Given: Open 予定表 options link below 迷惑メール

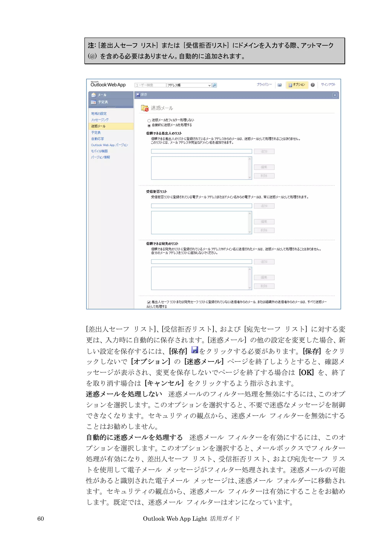Looking at the screenshot, I should coord(96,132).
